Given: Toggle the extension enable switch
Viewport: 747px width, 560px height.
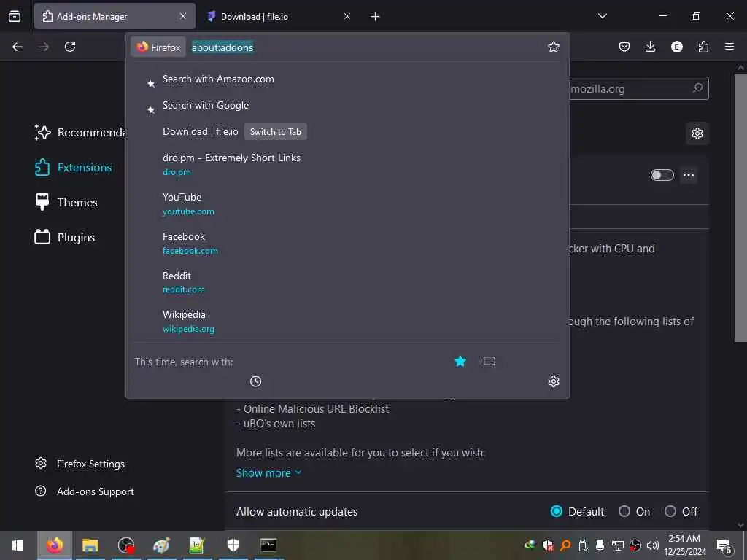Looking at the screenshot, I should (662, 175).
